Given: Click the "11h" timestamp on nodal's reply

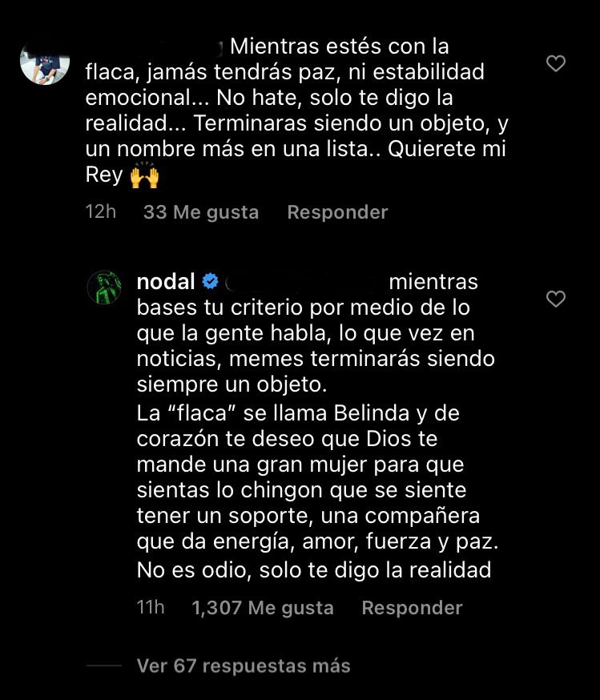Looking at the screenshot, I should (151, 608).
